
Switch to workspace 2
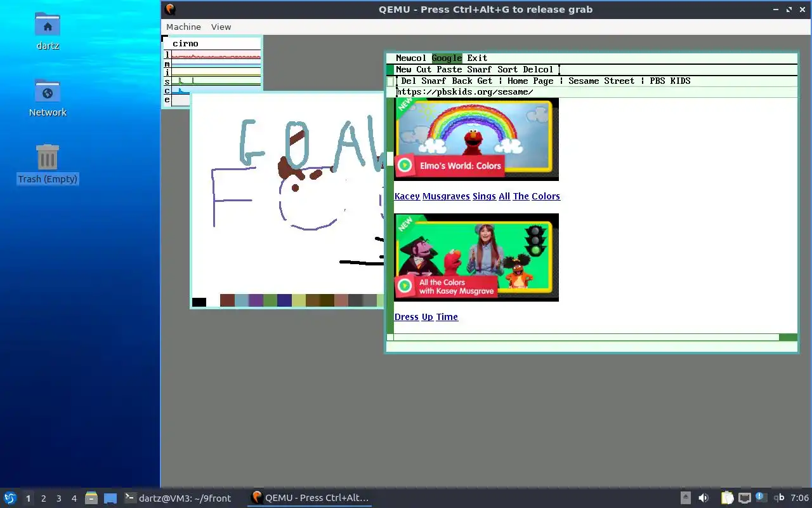click(x=43, y=498)
